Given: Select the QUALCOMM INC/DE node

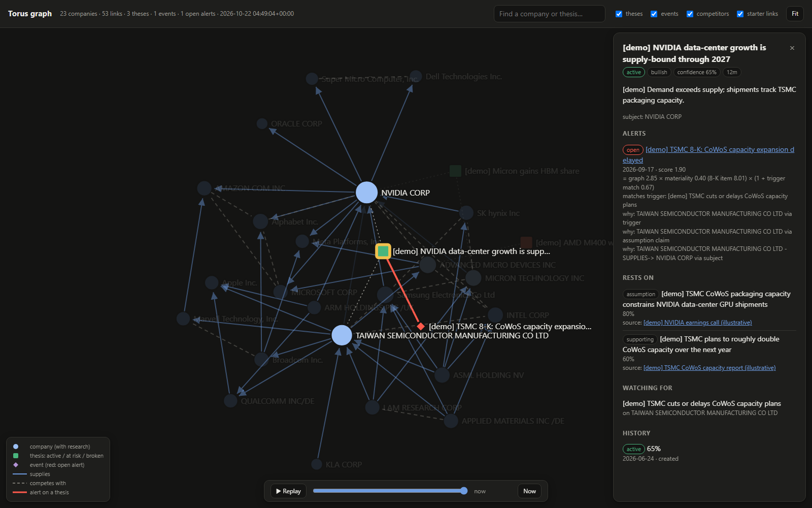Looking at the screenshot, I should [x=230, y=401].
